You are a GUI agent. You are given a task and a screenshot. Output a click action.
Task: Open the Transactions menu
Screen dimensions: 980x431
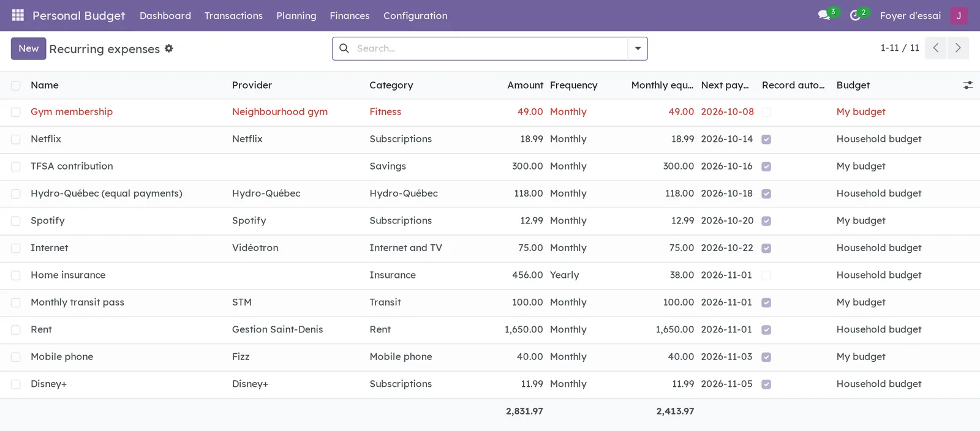[233, 15]
